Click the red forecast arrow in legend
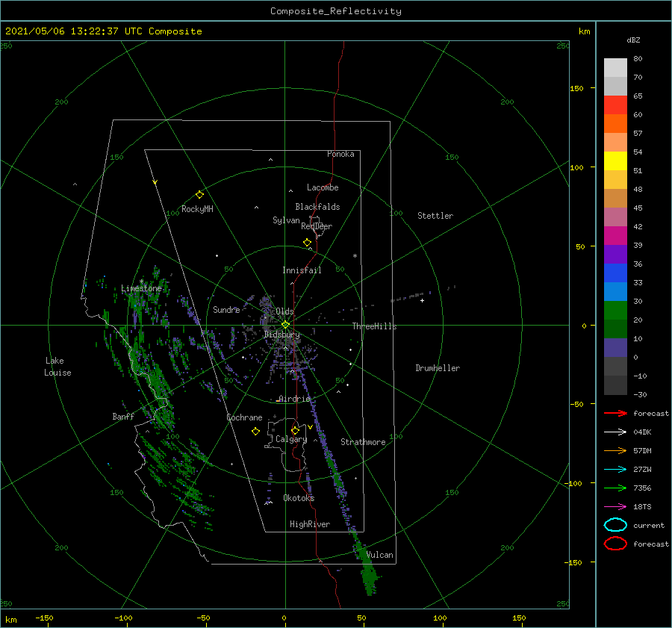 tap(615, 413)
